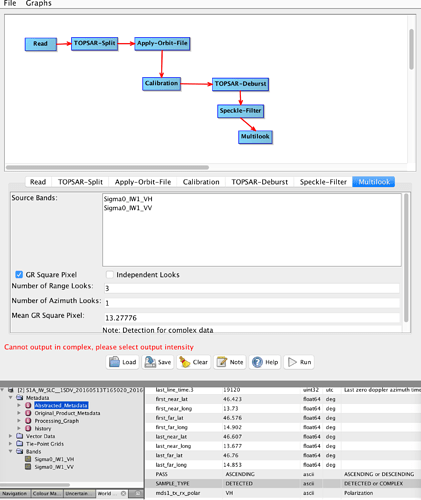Click the Metadata folder icon

point(20,398)
